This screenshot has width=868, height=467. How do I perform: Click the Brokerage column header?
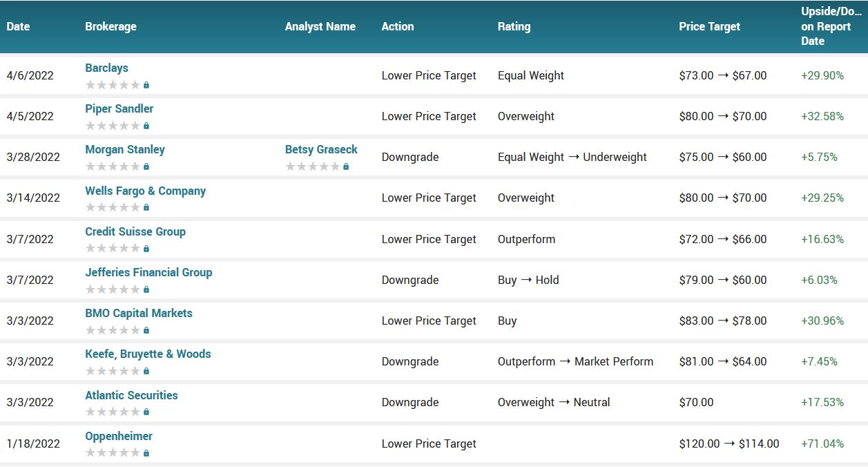coord(110,26)
